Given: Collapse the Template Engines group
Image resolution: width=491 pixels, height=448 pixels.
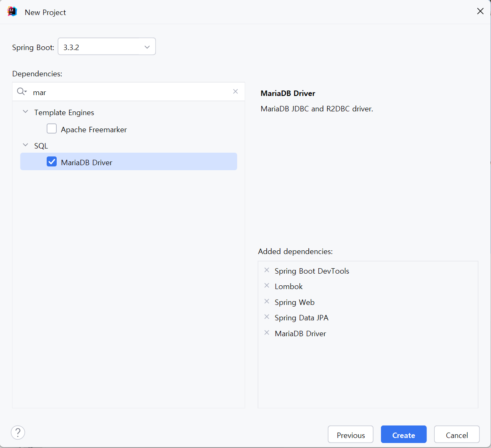Looking at the screenshot, I should pos(26,111).
